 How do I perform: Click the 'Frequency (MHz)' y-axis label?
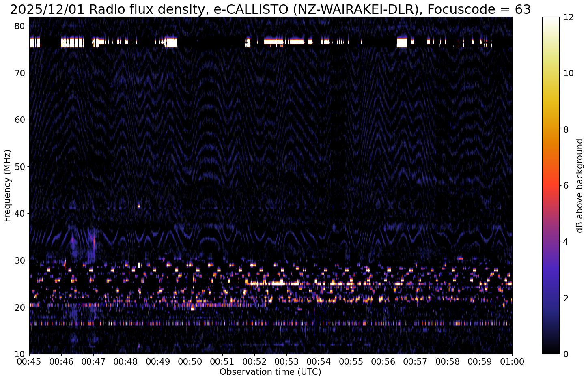7,185
